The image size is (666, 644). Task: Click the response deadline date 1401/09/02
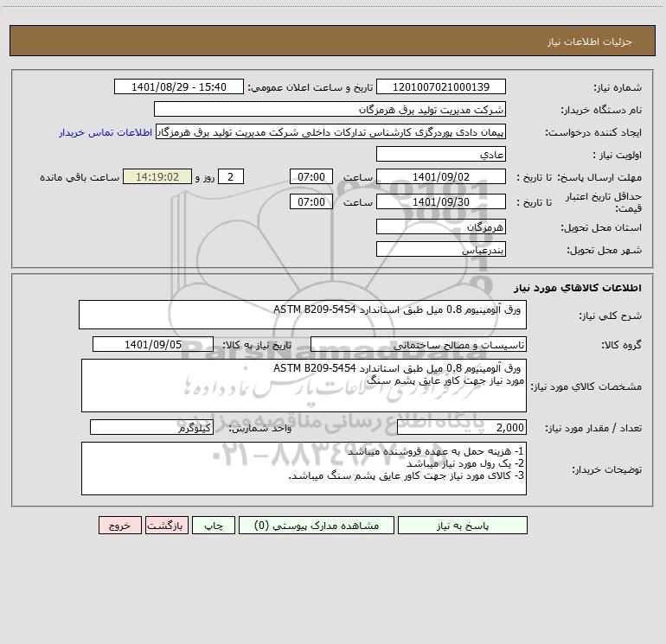click(441, 176)
